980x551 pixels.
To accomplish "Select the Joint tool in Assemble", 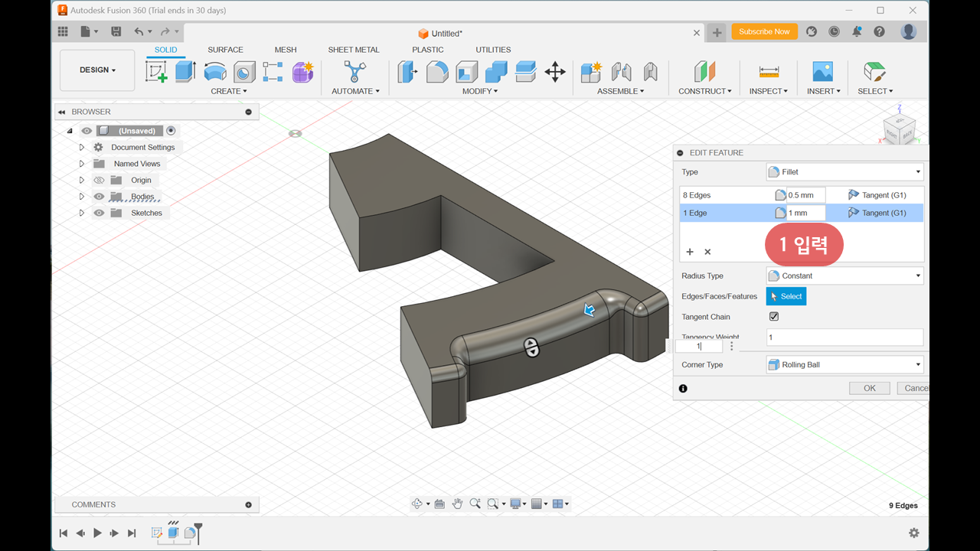I will pos(621,72).
